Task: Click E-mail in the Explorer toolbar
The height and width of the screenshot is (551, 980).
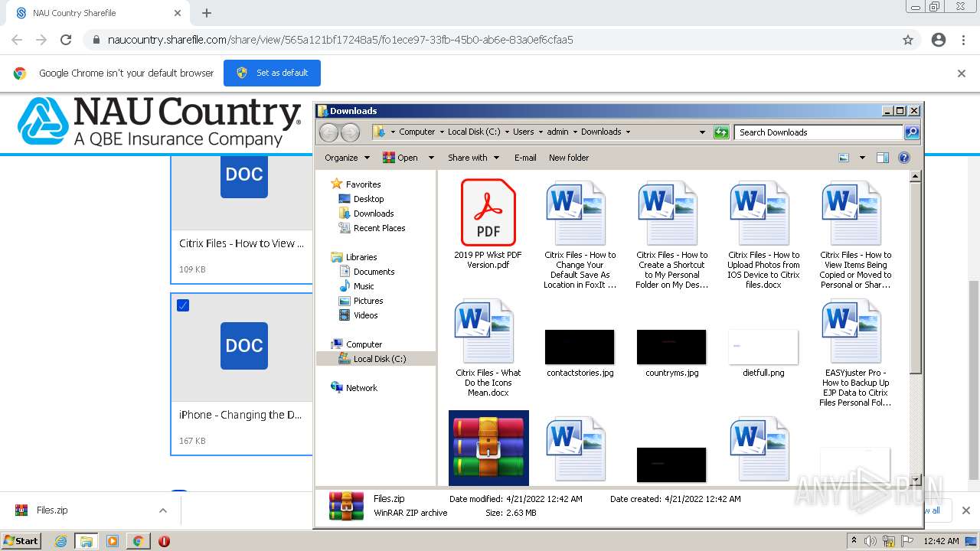Action: pyautogui.click(x=525, y=158)
